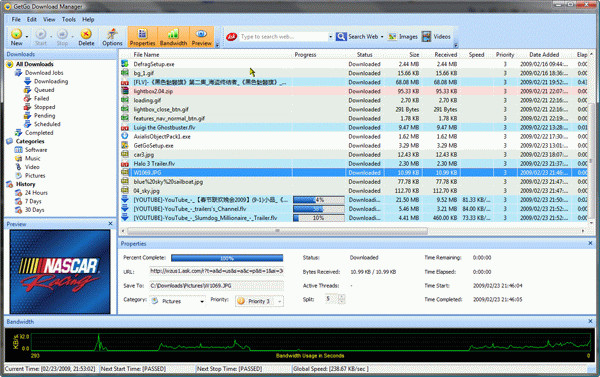Open the Priority 3 dropdown
Image resolution: width=600 pixels, height=377 pixels.
pyautogui.click(x=259, y=301)
